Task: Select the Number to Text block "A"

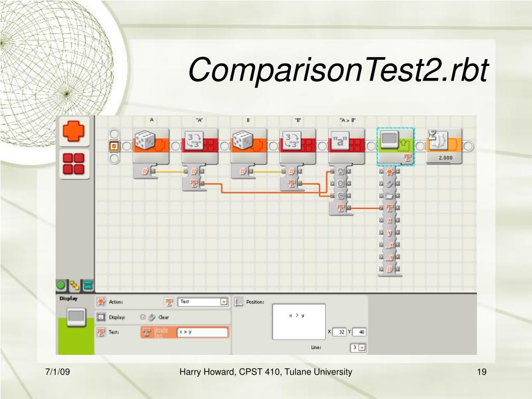Action: 200,146
